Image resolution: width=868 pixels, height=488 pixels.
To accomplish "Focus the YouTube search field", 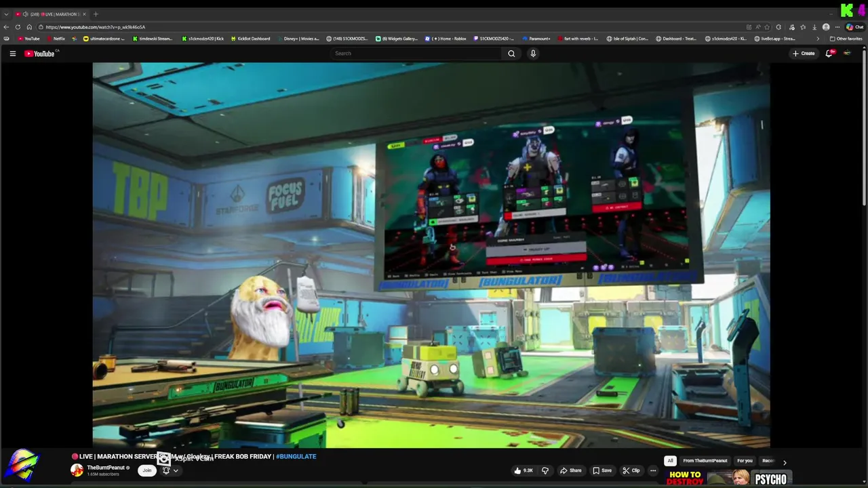I will [415, 54].
